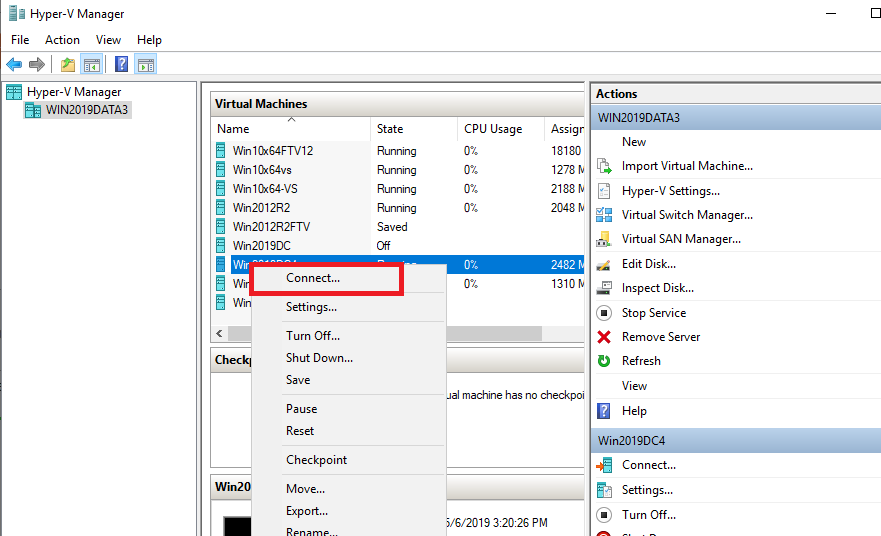Click the Saved state of Win2012R2FTV
Image resolution: width=881 pixels, height=536 pixels.
[392, 227]
